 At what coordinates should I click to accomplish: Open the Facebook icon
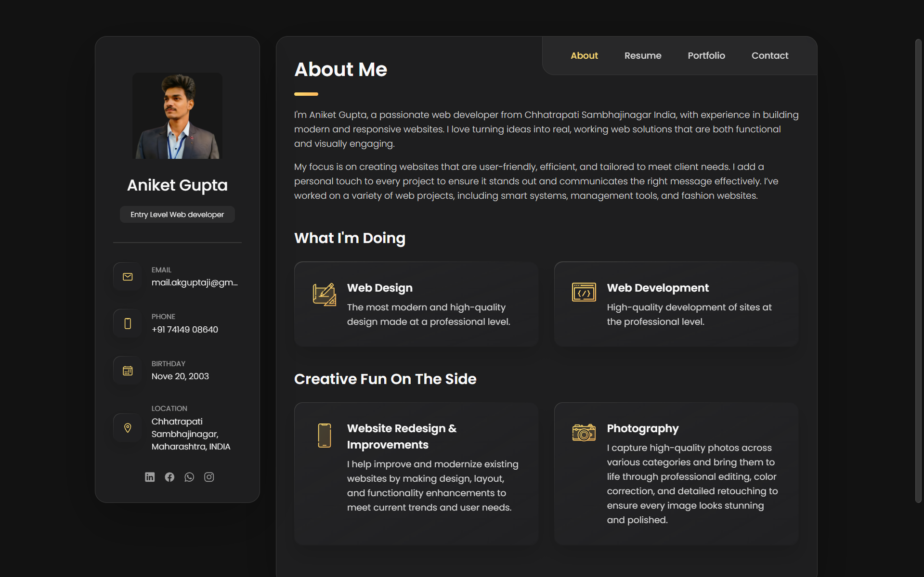click(169, 477)
